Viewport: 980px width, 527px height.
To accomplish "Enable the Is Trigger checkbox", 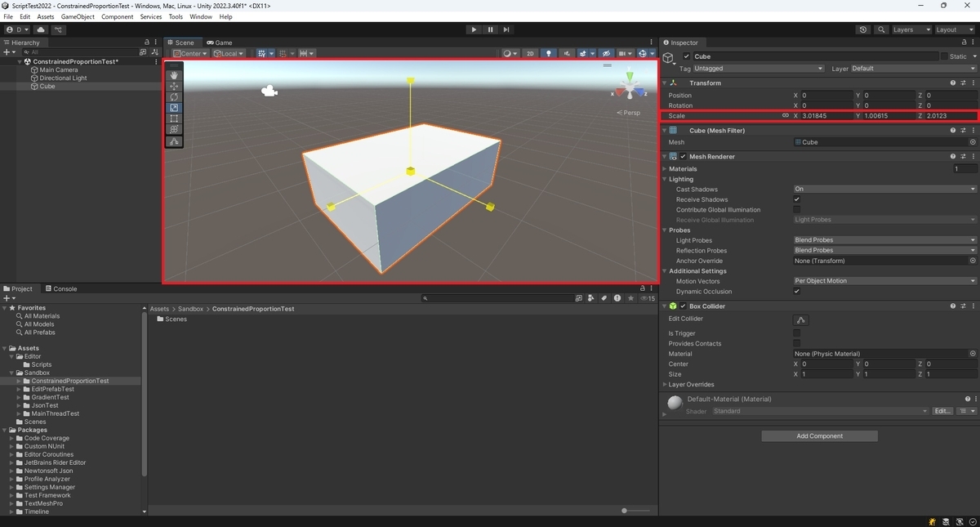I will pyautogui.click(x=797, y=333).
